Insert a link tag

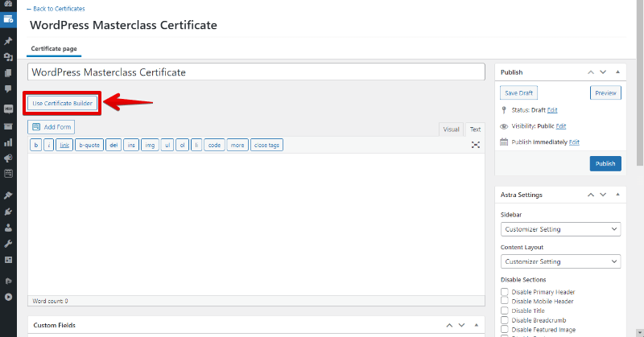pos(64,145)
